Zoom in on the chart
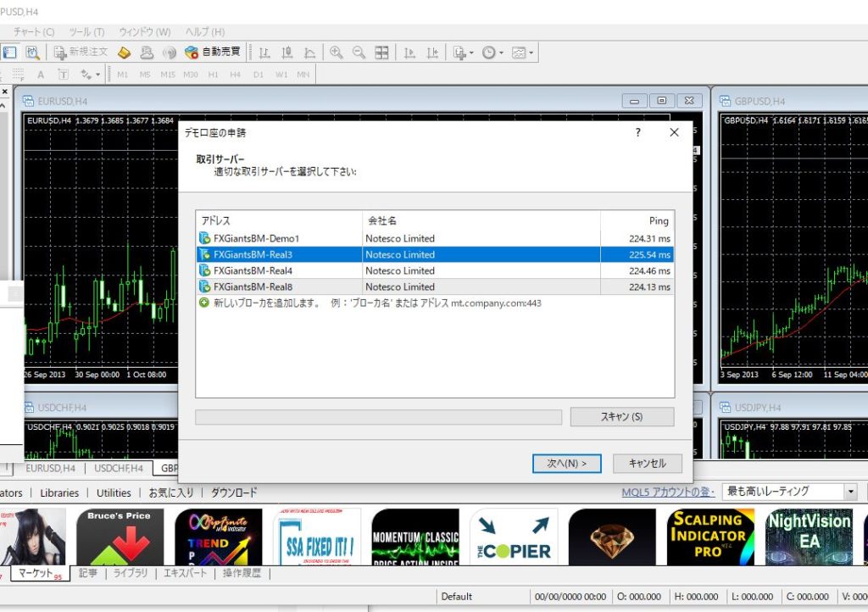Screen dimensions: 868x612 336,53
